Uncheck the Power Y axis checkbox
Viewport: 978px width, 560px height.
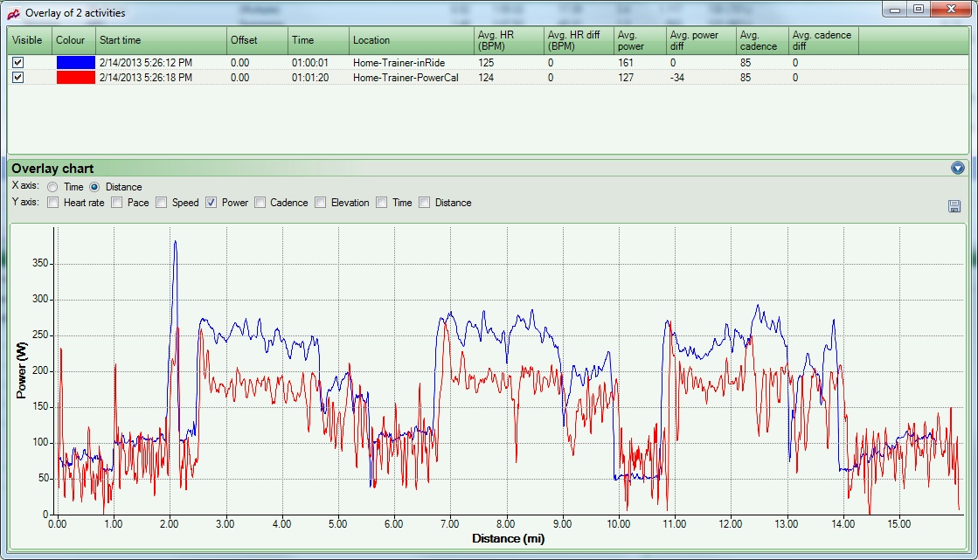(x=212, y=203)
